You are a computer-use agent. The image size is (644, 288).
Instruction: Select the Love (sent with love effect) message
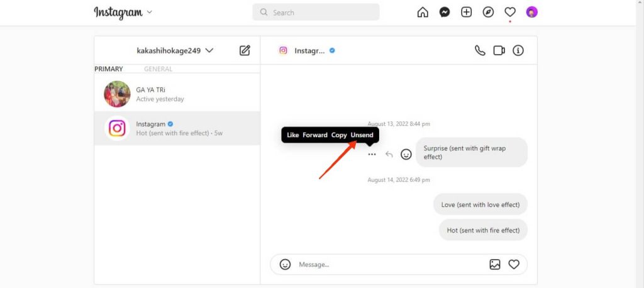pos(480,204)
